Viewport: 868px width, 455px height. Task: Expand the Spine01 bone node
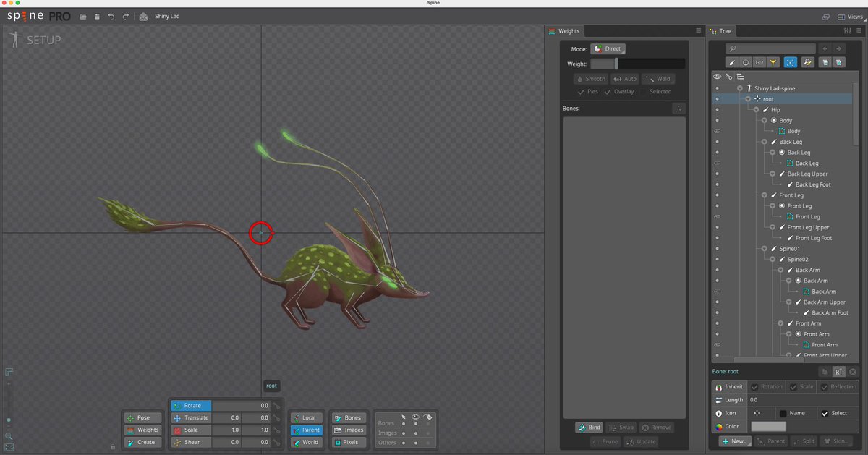(763, 248)
